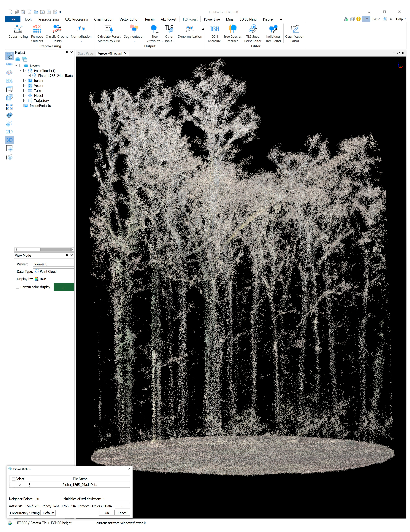Switch to the Classification ribbon tab
This screenshot has width=410, height=532.
pyautogui.click(x=104, y=19)
